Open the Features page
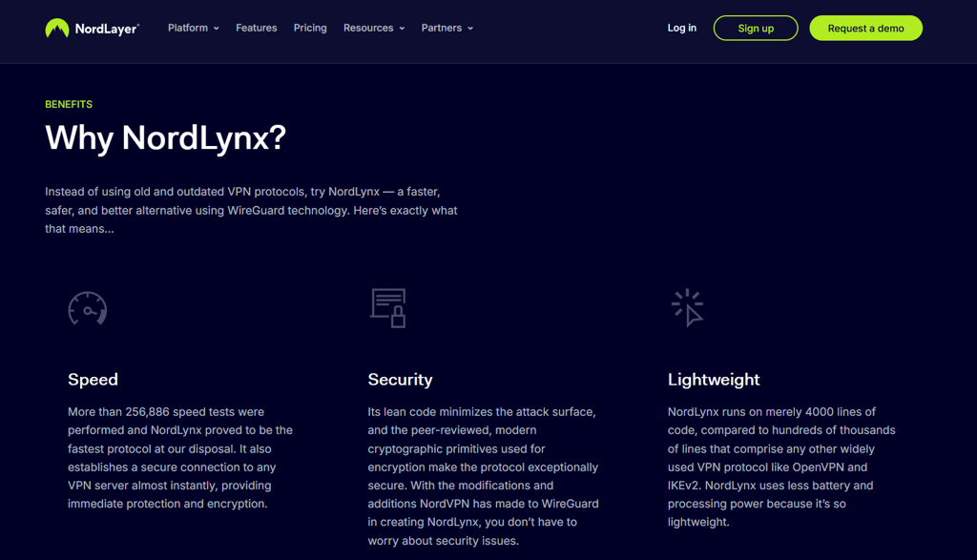Screen dimensions: 977x560 tap(256, 28)
